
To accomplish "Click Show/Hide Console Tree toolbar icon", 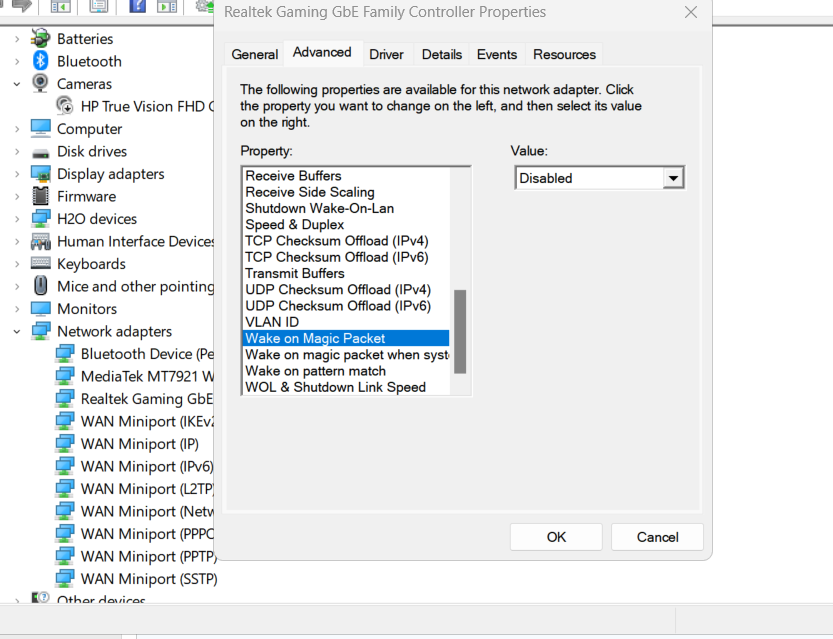I will click(61, 6).
